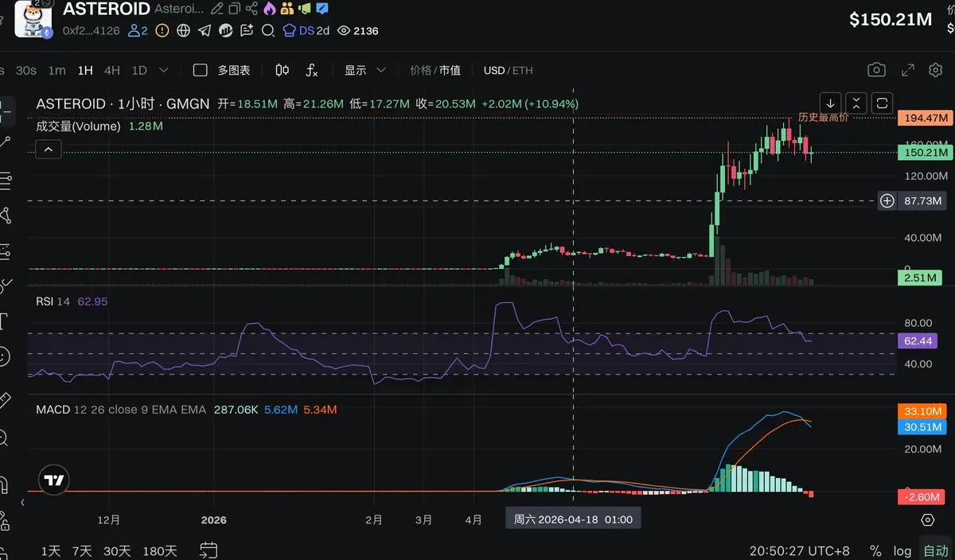The height and width of the screenshot is (560, 955).
Task: Click the pencil edit icon beside the ASTEROID name
Action: coord(217,10)
